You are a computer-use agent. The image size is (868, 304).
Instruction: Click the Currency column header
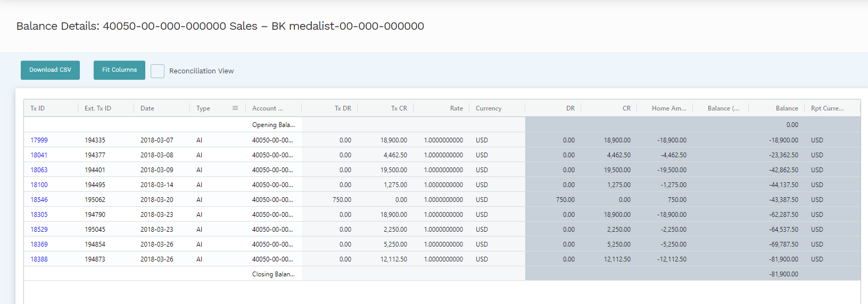[x=488, y=108]
